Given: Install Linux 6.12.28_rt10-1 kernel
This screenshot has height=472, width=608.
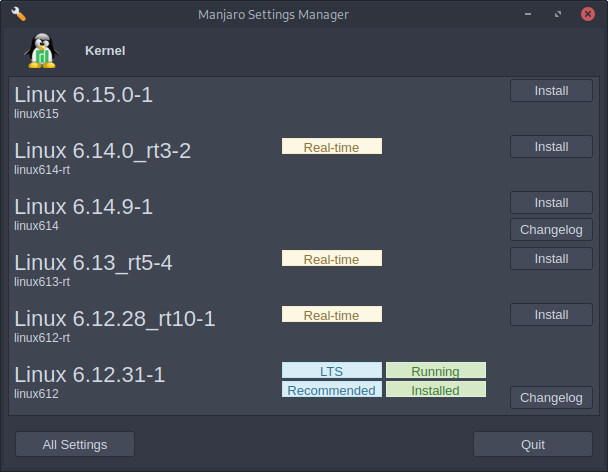Looking at the screenshot, I should click(551, 315).
